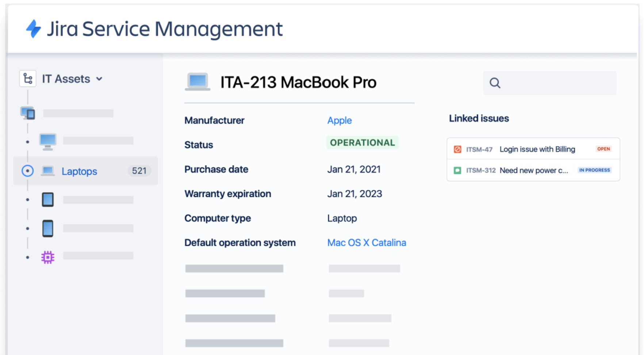Select the devices group icon in the tree
Viewport: 644px width, 355px height.
click(28, 113)
